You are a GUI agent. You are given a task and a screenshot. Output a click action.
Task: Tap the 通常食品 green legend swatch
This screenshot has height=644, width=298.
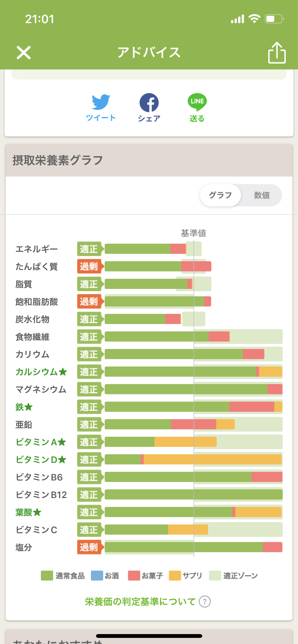[47, 576]
